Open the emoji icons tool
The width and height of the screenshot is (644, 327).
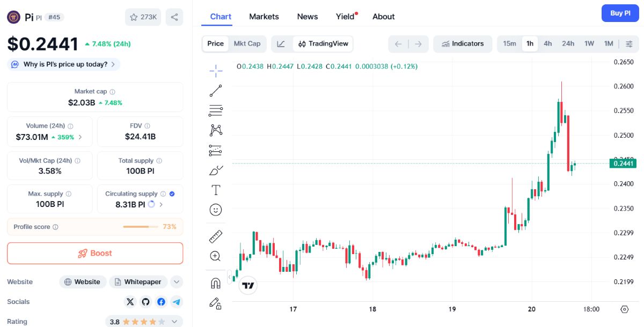[216, 210]
